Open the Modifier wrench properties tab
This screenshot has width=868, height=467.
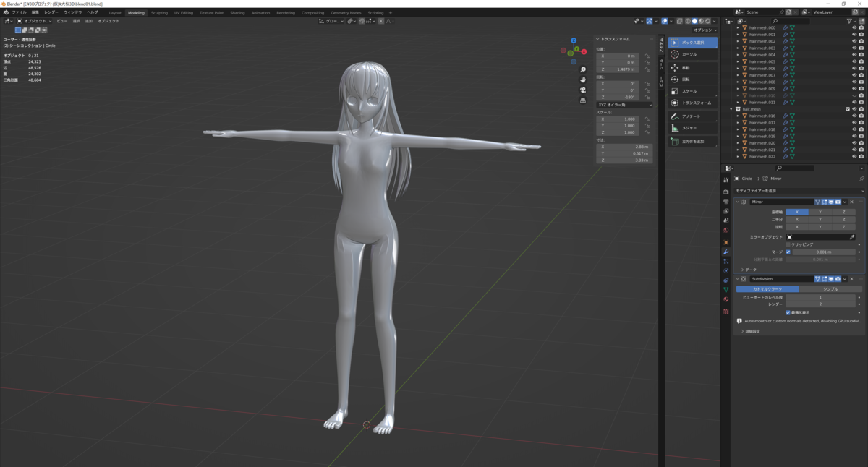coord(726,252)
